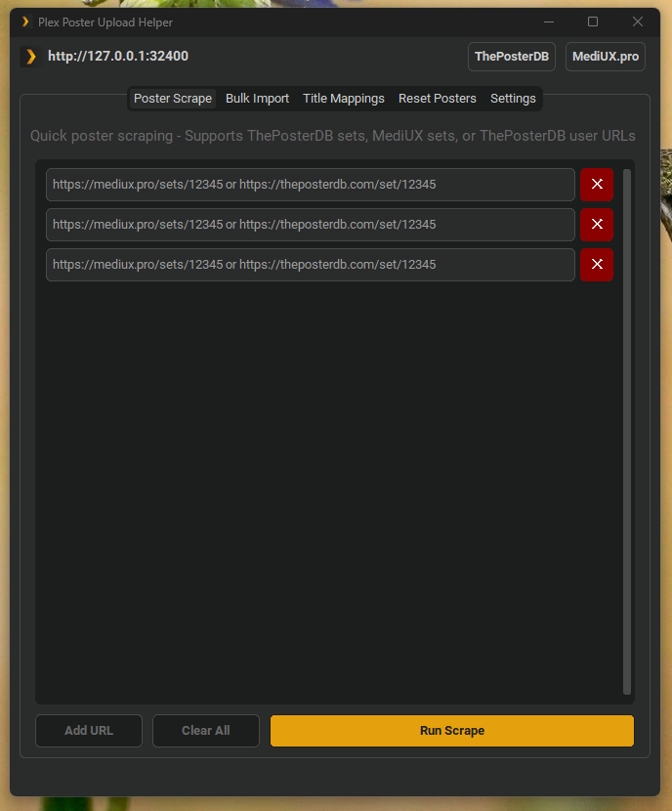Screen dimensions: 672x811
Task: Open the Title Mappings tab
Action: [x=343, y=99]
